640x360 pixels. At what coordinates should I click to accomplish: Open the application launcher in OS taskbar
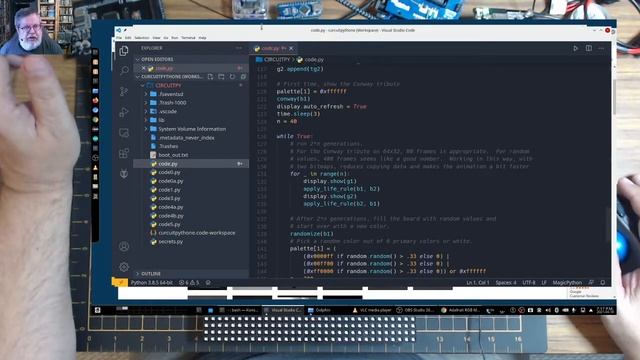[x=98, y=310]
